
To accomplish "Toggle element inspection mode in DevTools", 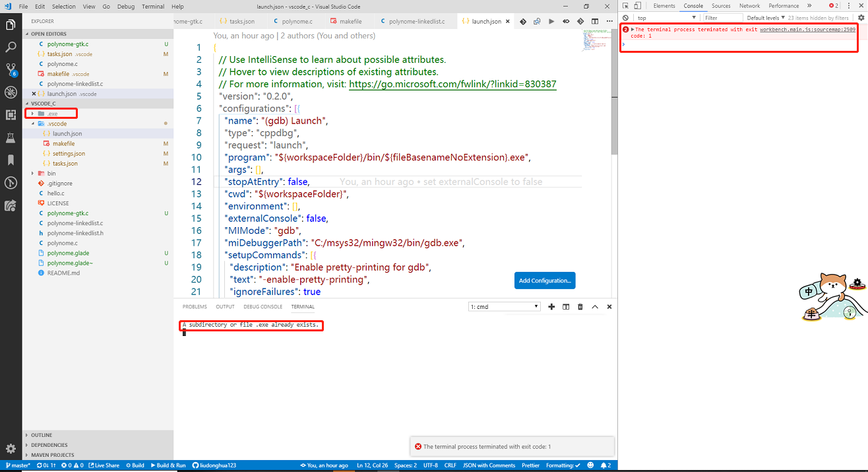I will (626, 5).
